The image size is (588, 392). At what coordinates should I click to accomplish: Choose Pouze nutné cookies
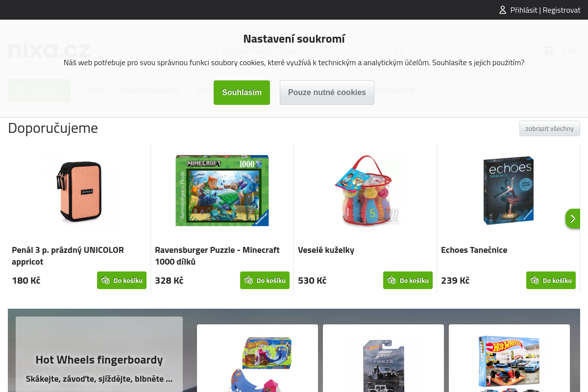[327, 93]
